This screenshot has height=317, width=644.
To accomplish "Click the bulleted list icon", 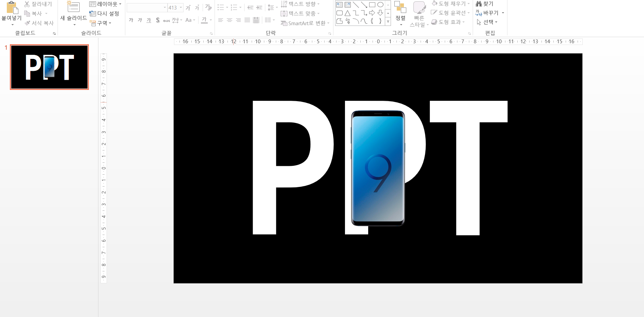I will (x=221, y=7).
